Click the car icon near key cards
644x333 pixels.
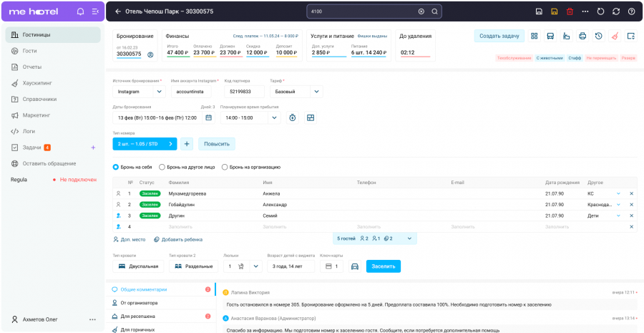tap(354, 266)
